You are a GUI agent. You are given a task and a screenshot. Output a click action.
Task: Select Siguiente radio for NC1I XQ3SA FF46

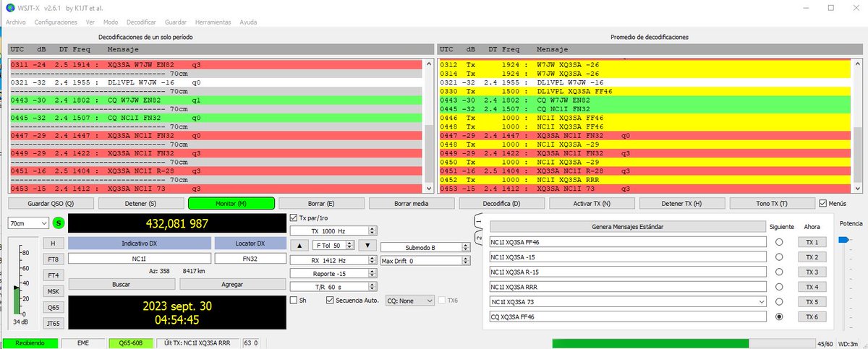779,242
